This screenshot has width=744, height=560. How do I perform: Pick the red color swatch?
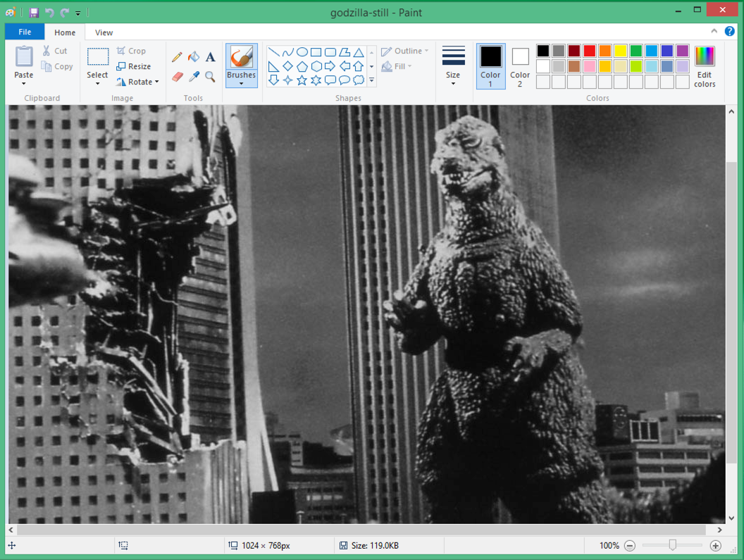589,51
